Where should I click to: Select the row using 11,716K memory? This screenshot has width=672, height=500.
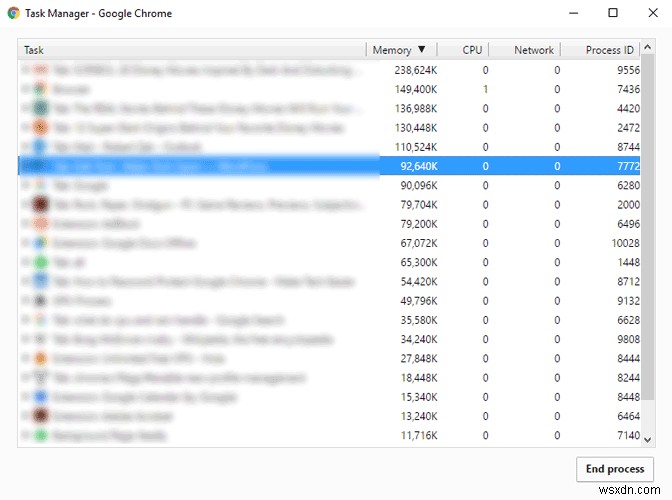(329, 436)
